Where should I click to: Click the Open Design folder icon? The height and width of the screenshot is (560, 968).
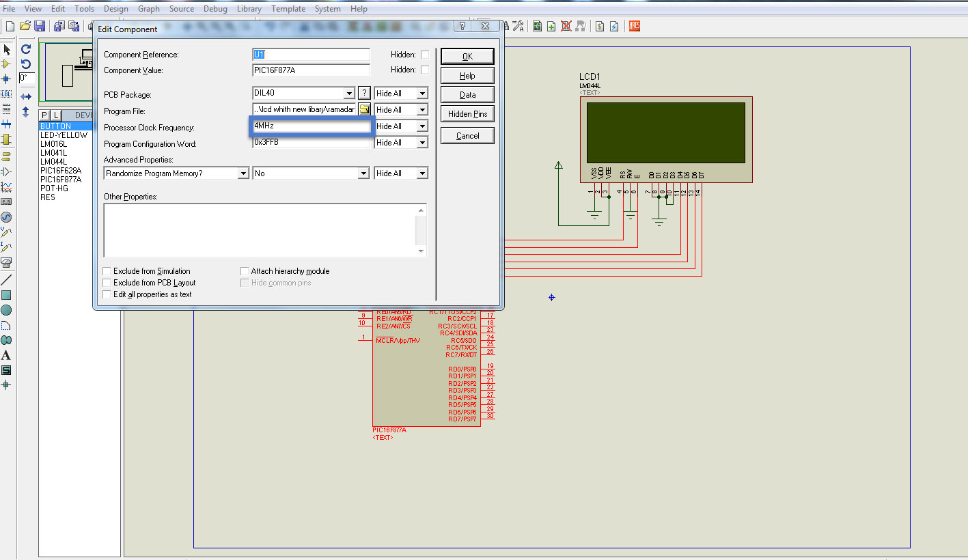[x=25, y=26]
